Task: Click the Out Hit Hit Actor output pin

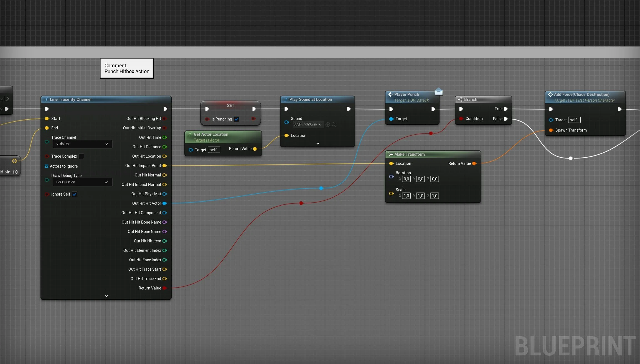Action: 164,203
